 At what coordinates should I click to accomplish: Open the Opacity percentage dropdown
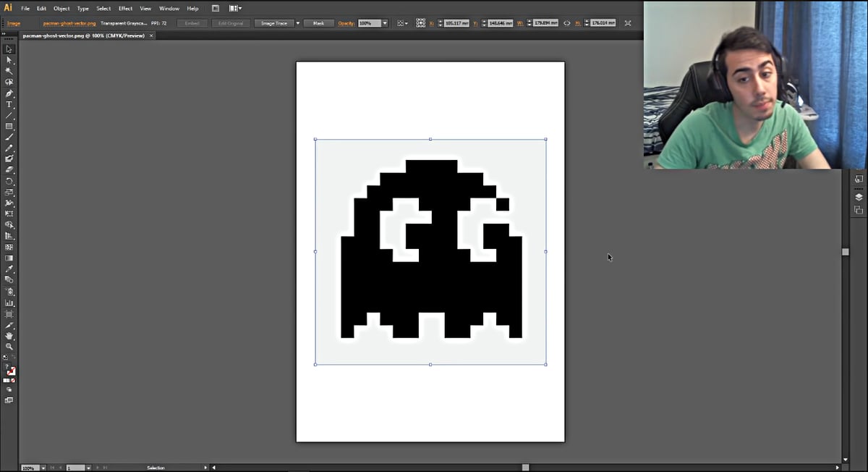click(x=385, y=23)
